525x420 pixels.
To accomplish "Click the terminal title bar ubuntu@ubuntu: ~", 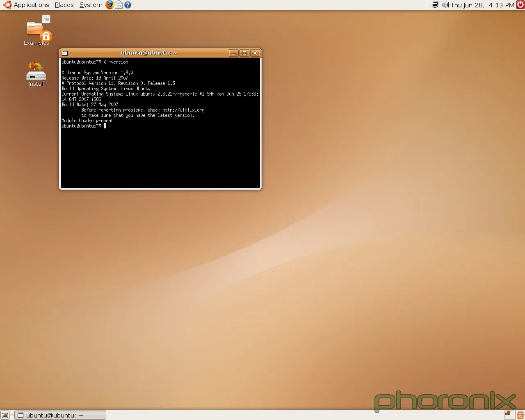I will pos(149,53).
